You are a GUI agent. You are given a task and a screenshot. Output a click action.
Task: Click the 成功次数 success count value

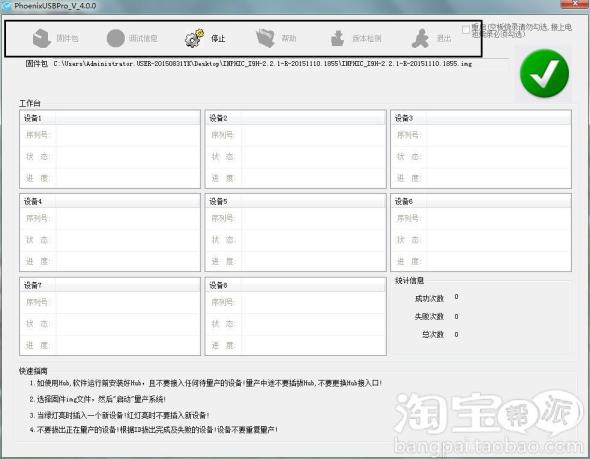(456, 297)
